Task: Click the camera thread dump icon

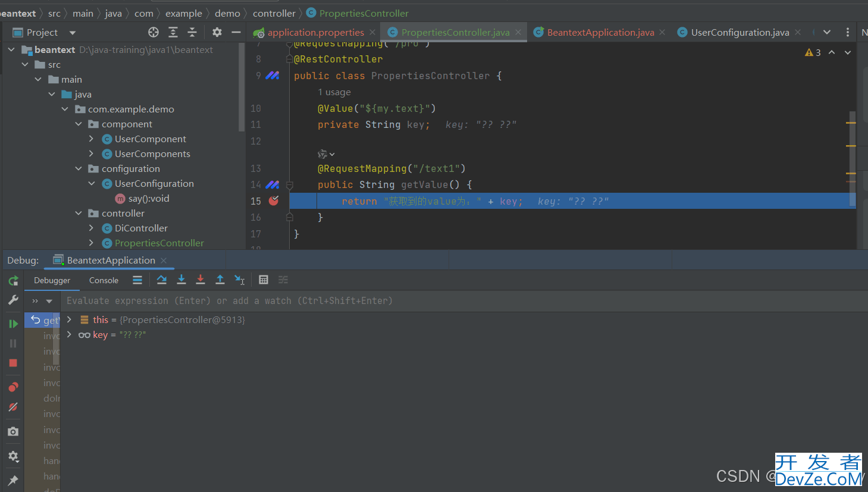Action: point(13,431)
